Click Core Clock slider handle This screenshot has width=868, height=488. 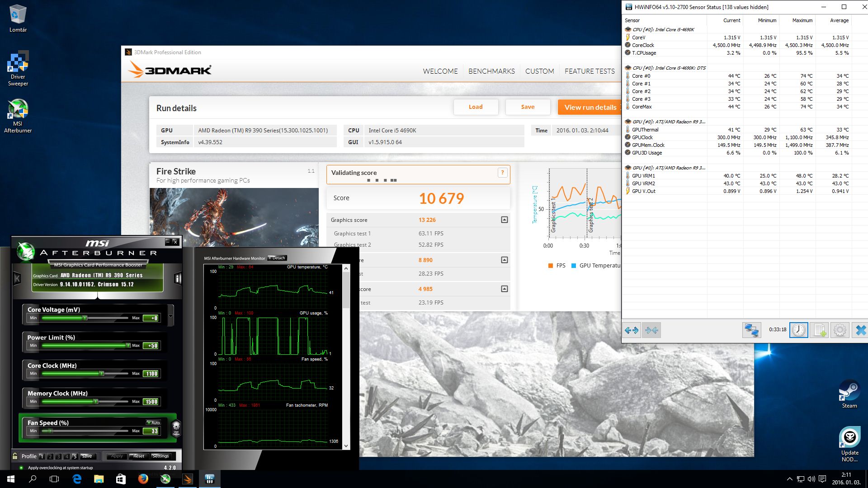[102, 374]
